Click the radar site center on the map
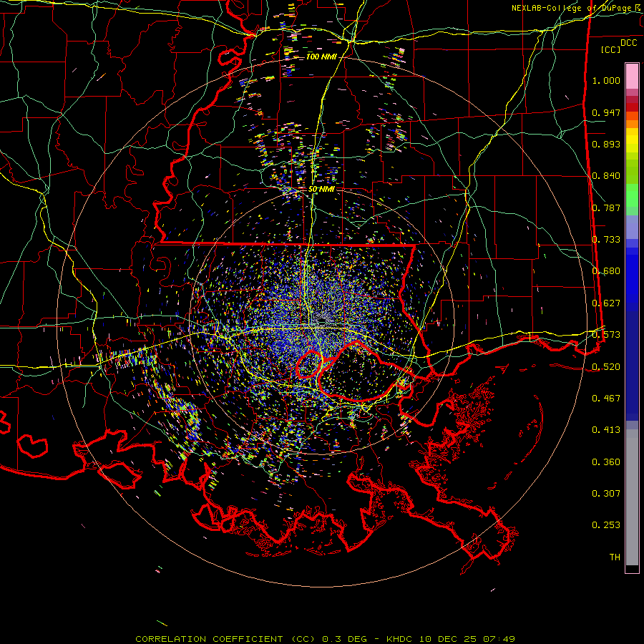Screen dimensions: 644x644 [321, 321]
